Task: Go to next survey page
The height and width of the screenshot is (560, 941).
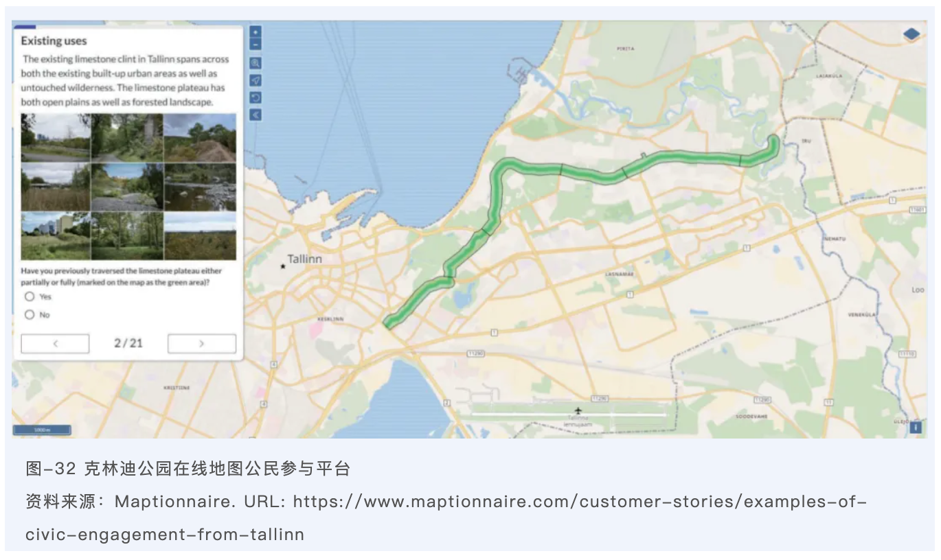Action: pos(202,343)
